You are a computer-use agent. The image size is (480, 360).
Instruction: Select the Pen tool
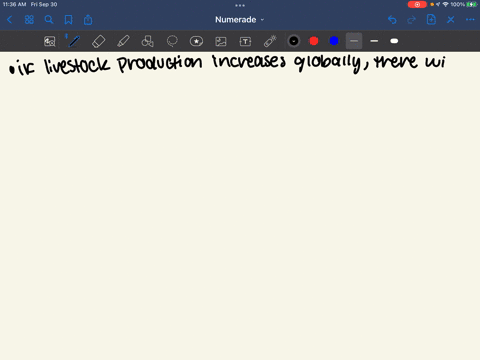(74, 41)
